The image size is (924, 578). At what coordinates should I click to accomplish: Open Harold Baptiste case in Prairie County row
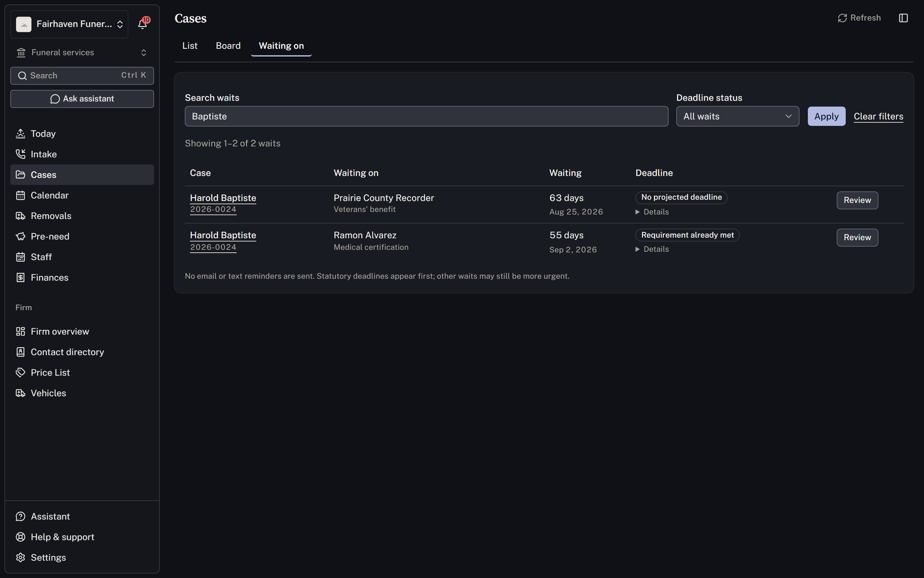coord(223,198)
